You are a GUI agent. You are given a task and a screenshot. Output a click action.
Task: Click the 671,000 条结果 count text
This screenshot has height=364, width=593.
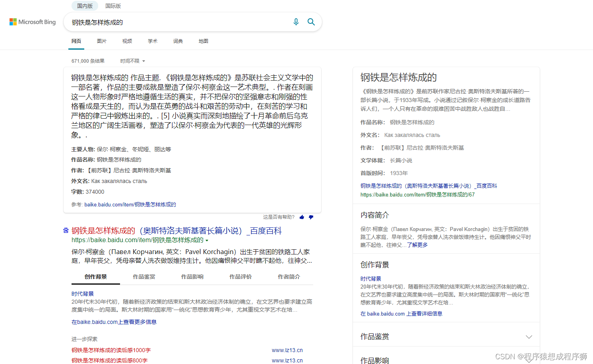tap(88, 61)
